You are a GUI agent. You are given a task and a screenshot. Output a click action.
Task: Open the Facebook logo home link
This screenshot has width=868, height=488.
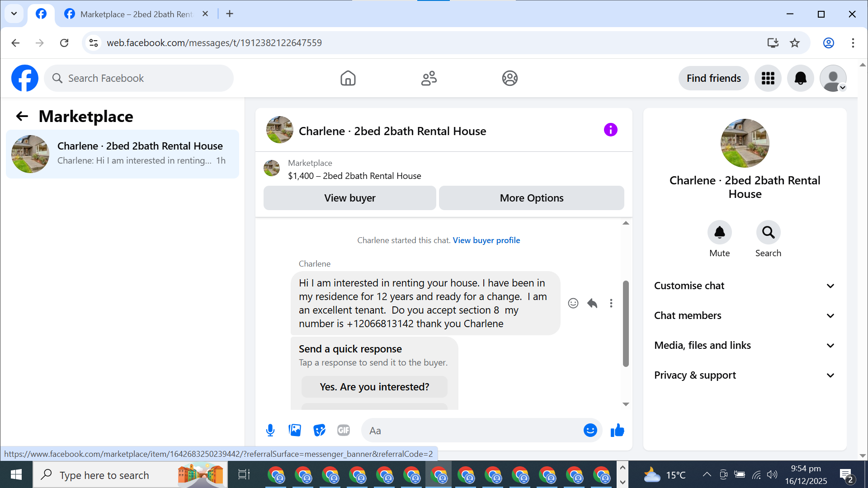click(25, 78)
